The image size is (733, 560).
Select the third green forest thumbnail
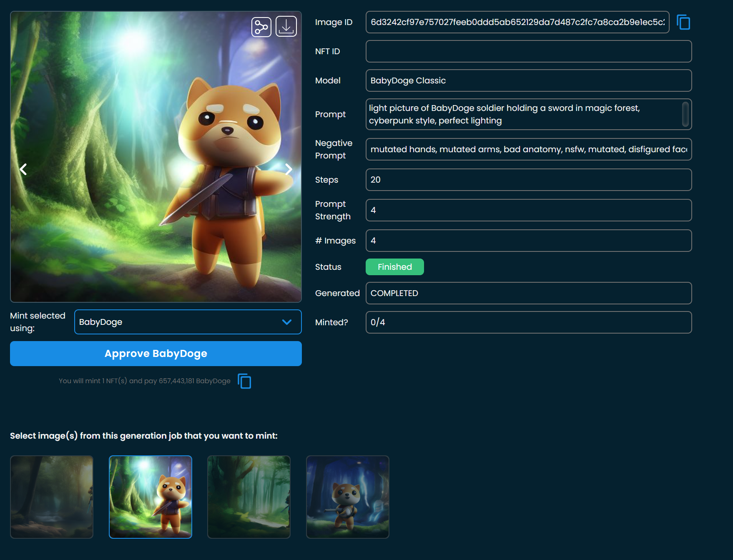click(249, 497)
